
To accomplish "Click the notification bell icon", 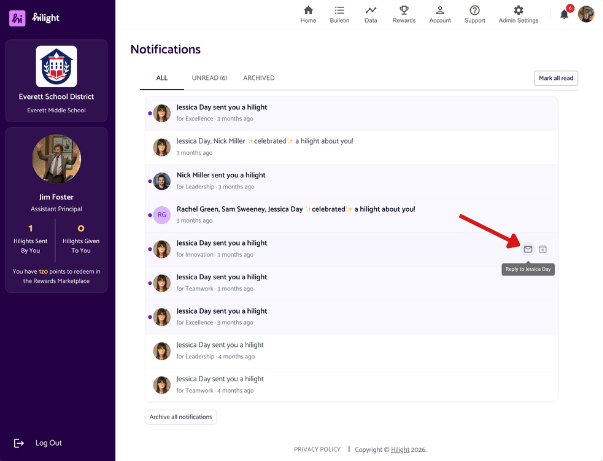I will (564, 15).
